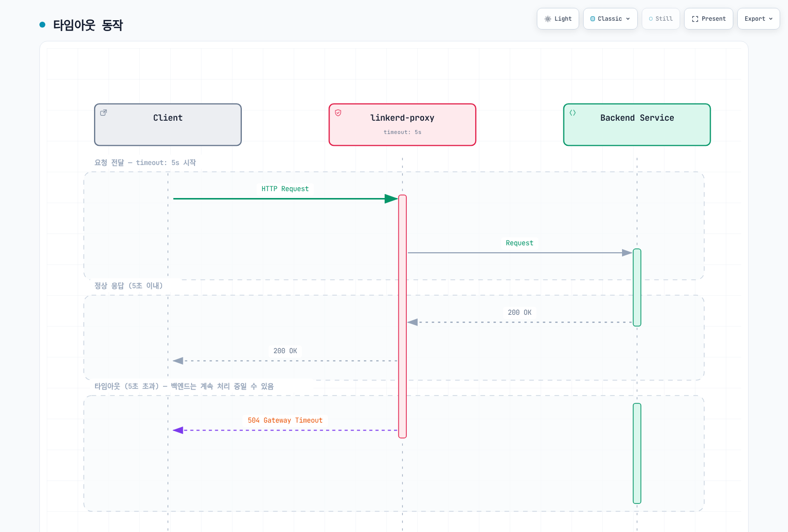Open the Classic style dropdown

[610, 19]
